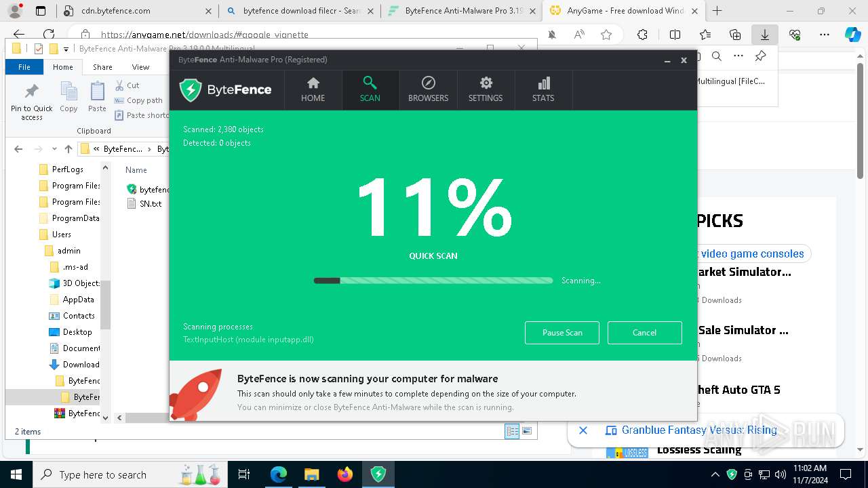Viewport: 868px width, 488px height.
Task: Open a new browser tab
Action: pos(717,11)
